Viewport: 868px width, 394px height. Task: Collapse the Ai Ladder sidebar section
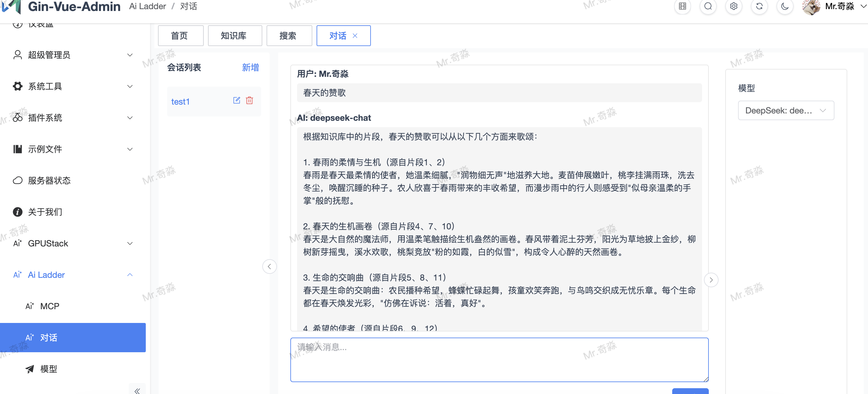pos(130,275)
